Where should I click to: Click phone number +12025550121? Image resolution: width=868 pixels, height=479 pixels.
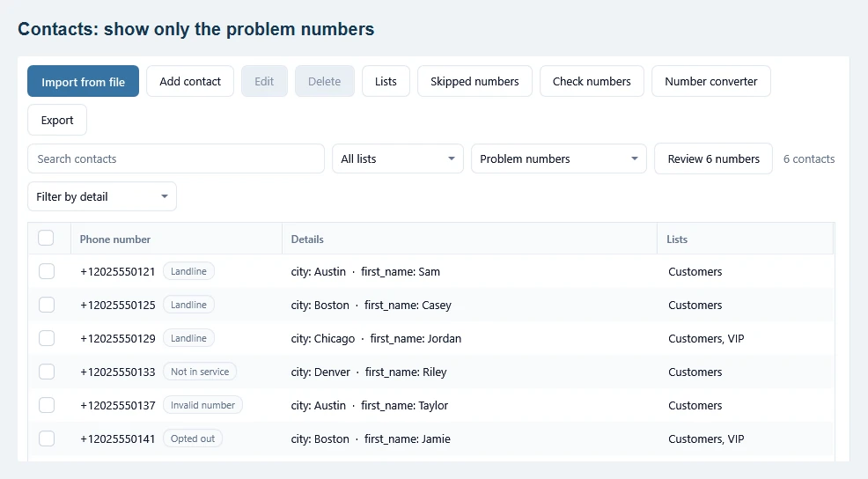(118, 271)
